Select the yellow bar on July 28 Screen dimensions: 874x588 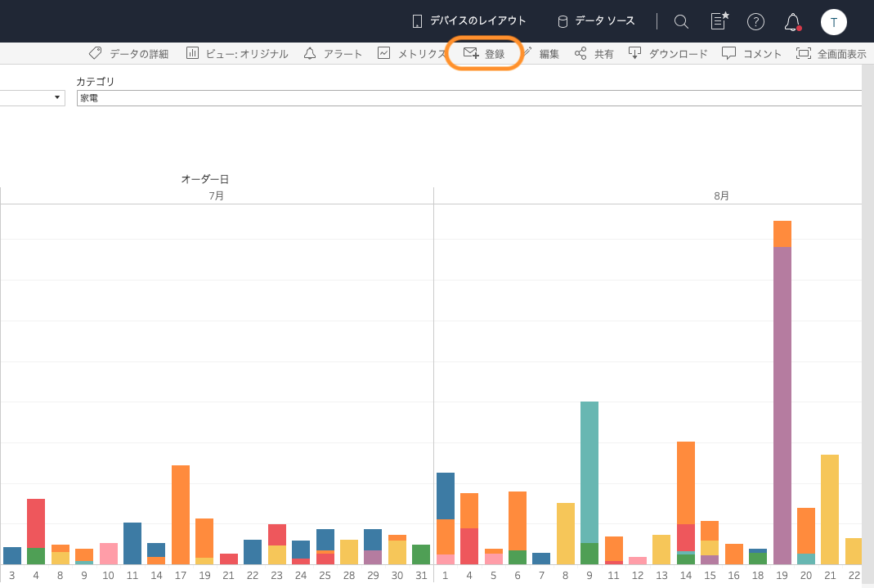click(349, 552)
